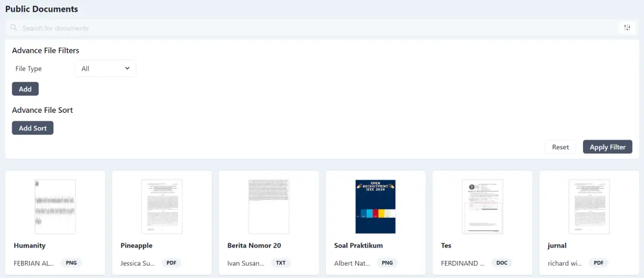The image size is (644, 278).
Task: Click author Jessica Su... on Pineapple card
Action: (x=138, y=264)
